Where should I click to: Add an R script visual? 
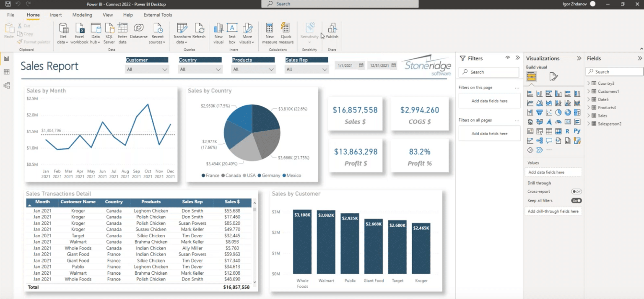[x=568, y=131]
